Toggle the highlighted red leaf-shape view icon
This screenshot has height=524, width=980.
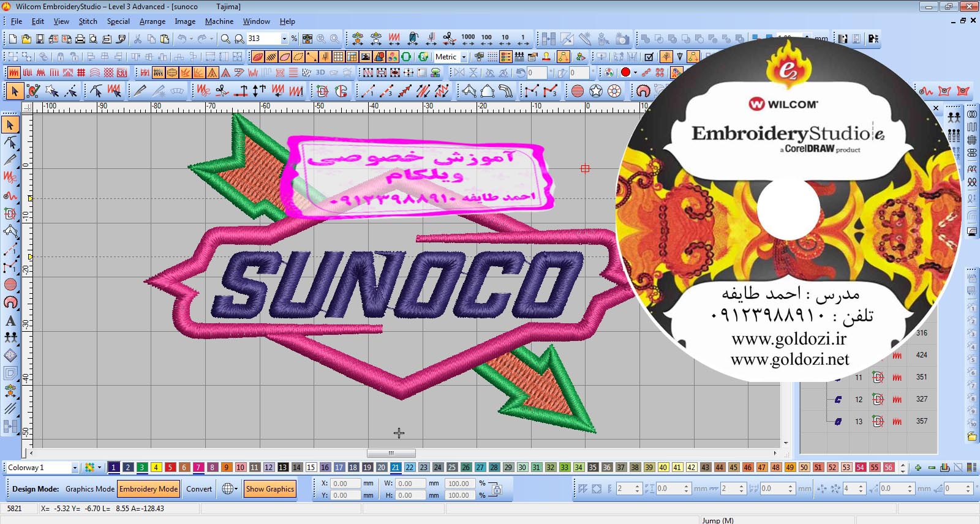tap(258, 57)
